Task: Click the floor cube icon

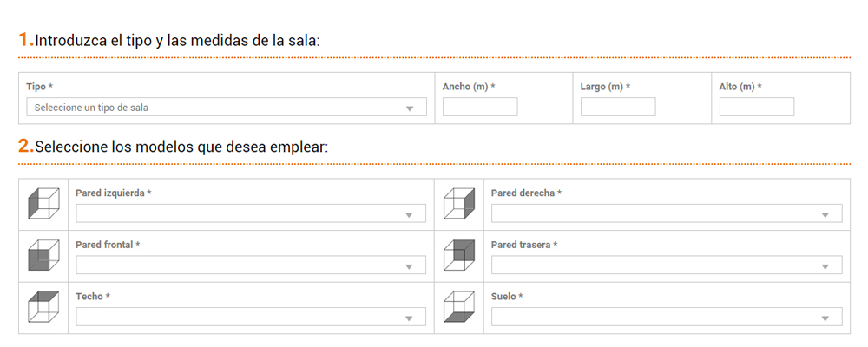Action: 458,308
